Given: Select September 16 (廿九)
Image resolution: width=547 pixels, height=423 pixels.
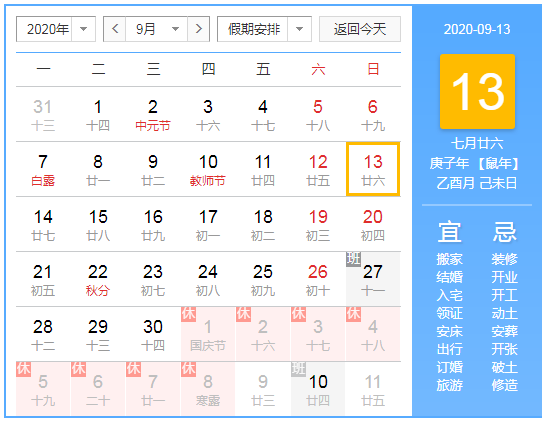Looking at the screenshot, I should pos(153,225).
